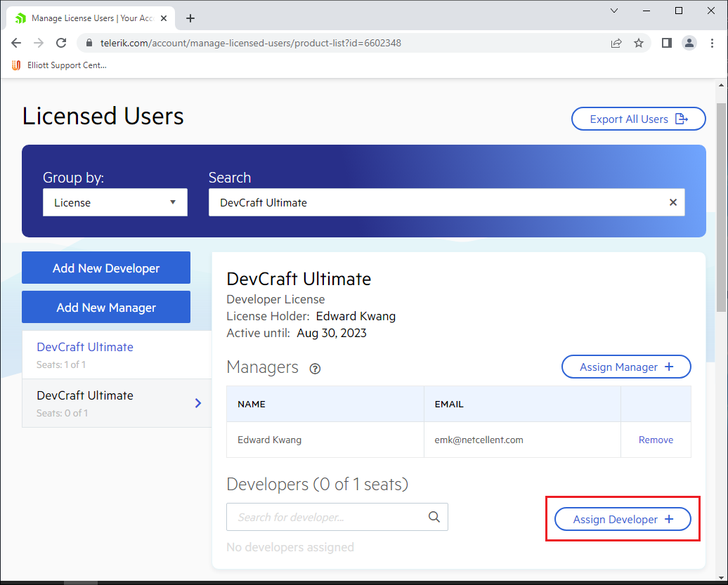Click Add New Developer button
This screenshot has height=585, width=728.
click(106, 268)
